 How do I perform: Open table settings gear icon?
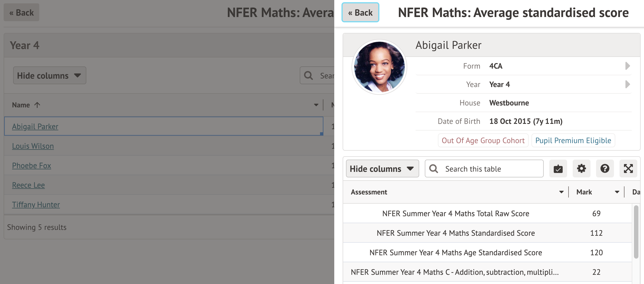581,169
